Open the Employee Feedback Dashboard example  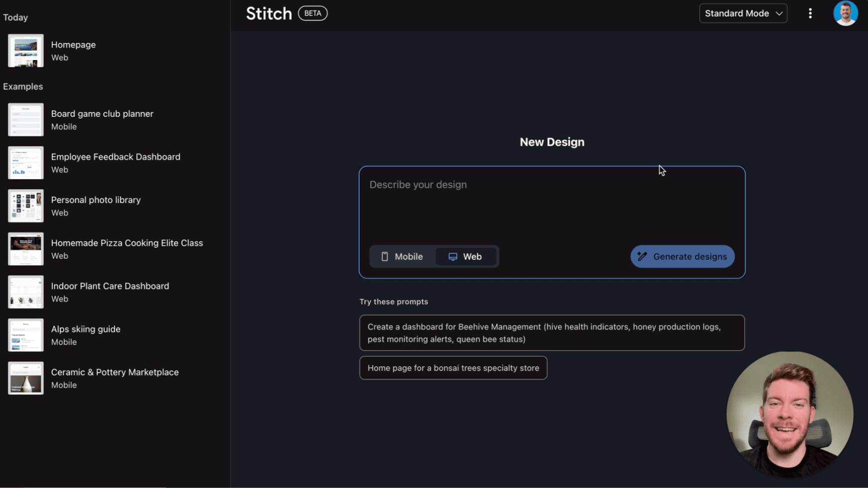(115, 163)
